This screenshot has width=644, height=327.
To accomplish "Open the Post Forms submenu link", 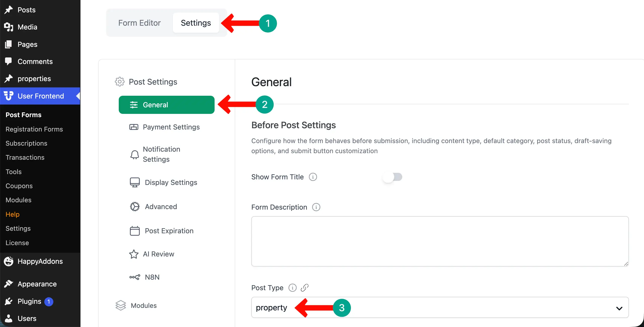I will click(23, 115).
